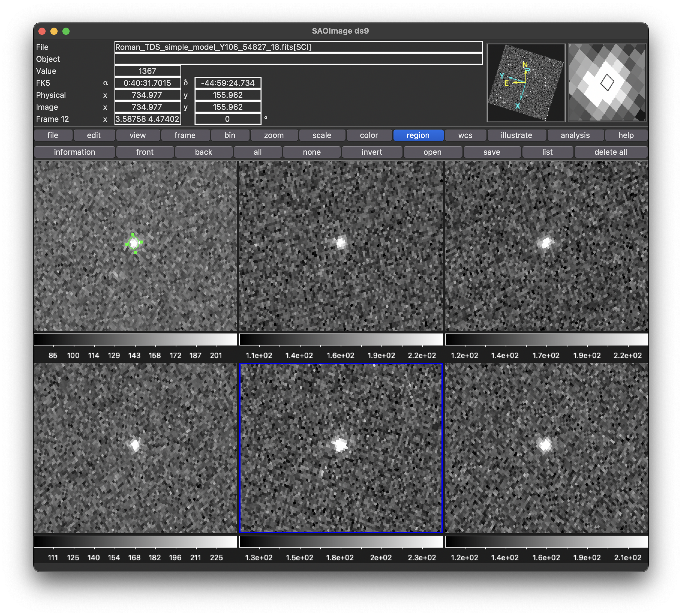Click the yellow minimize window button
Image resolution: width=682 pixels, height=616 pixels.
54,31
